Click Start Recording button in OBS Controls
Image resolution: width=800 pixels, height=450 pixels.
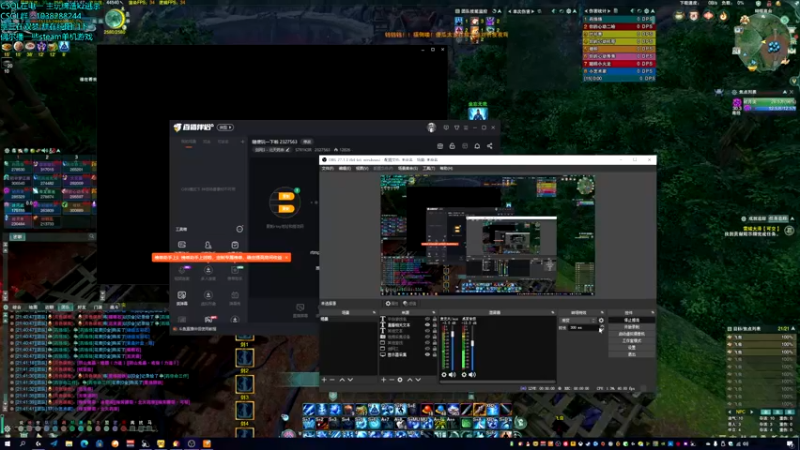point(632,327)
